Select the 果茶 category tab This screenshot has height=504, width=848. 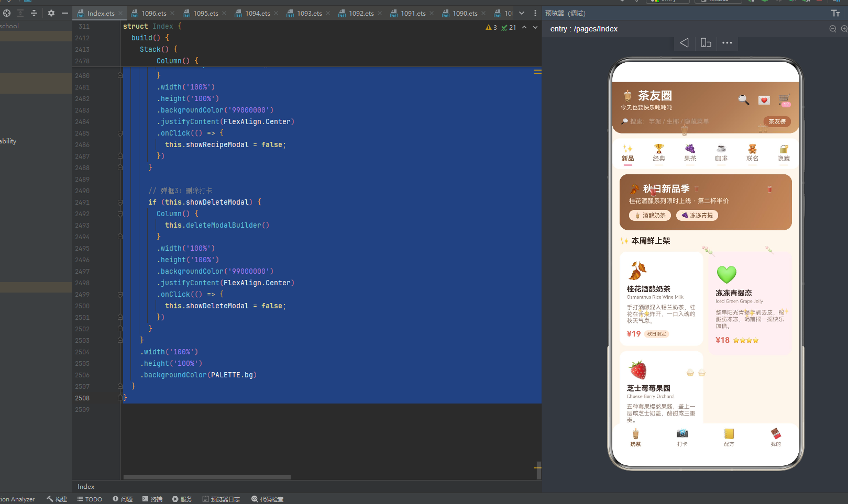click(690, 153)
